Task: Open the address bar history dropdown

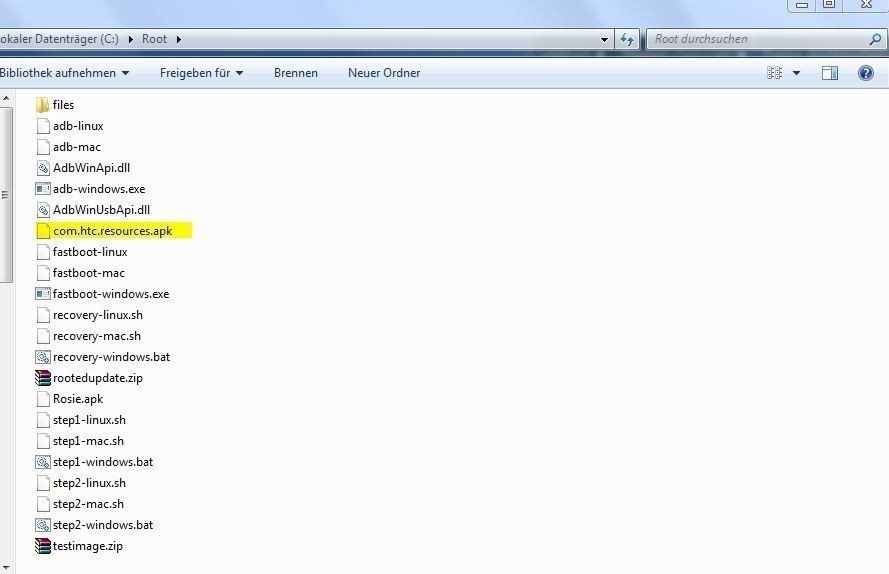Action: pos(604,40)
